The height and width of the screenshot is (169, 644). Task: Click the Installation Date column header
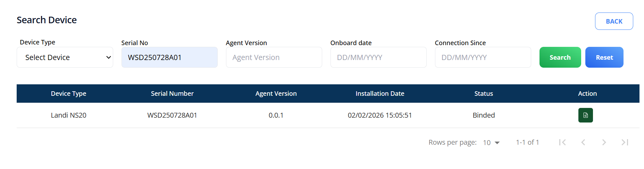tap(380, 93)
